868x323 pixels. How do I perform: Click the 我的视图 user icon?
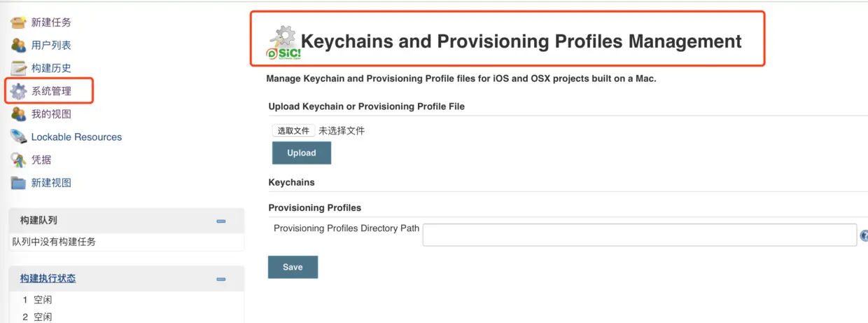point(19,114)
